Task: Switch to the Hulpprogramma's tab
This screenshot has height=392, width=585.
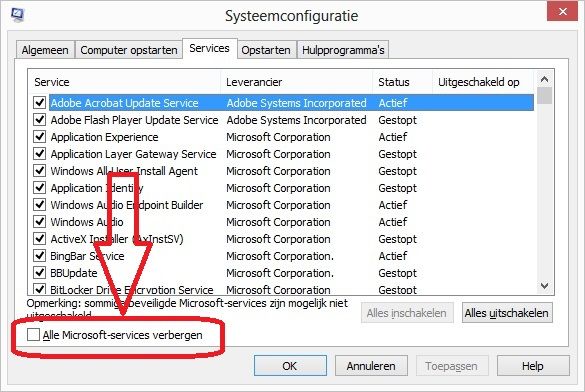Action: pyautogui.click(x=343, y=50)
